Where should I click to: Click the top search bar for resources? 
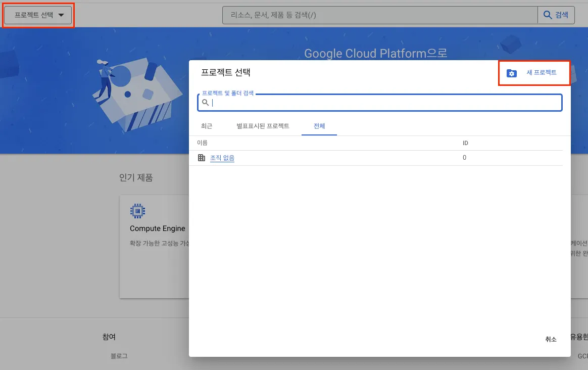(380, 15)
